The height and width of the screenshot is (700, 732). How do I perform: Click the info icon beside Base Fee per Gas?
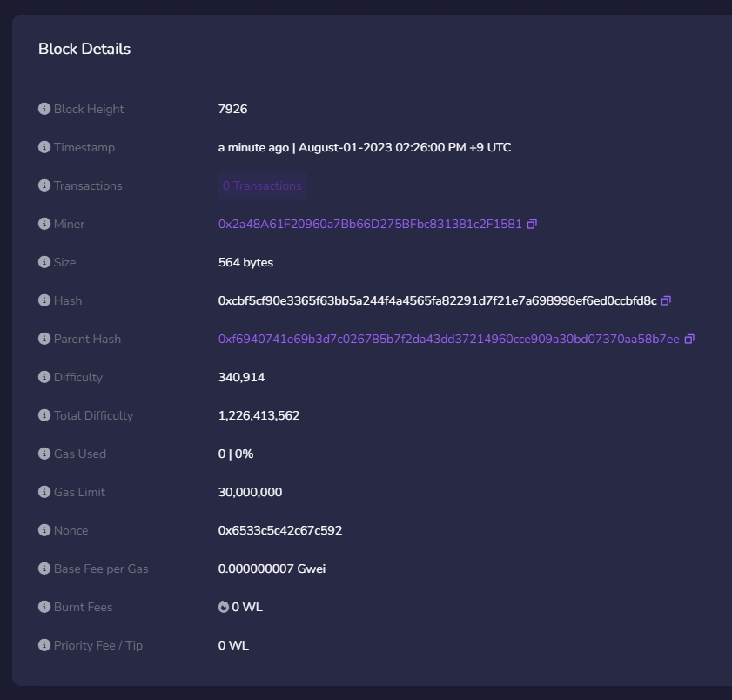(x=44, y=569)
